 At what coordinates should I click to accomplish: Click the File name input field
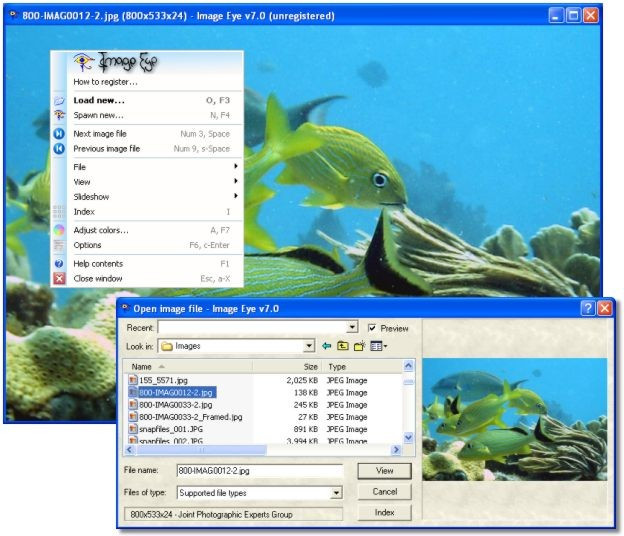point(260,471)
